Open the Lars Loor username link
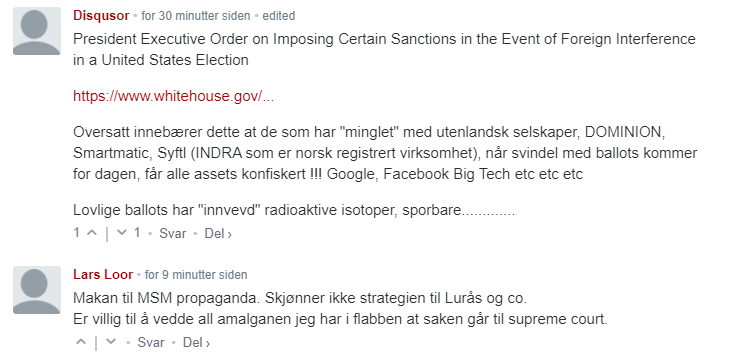The image size is (746, 362). tap(103, 274)
